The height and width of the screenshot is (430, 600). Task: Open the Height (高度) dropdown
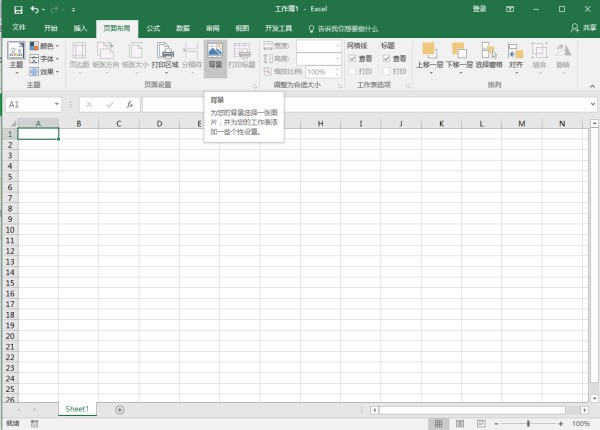coord(338,59)
